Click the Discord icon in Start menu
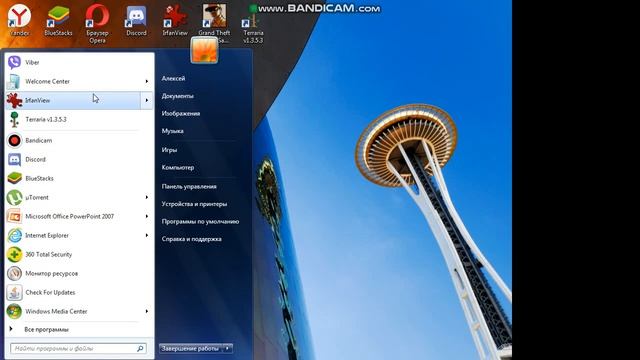Screen dimensions: 640x360 [x=14, y=159]
